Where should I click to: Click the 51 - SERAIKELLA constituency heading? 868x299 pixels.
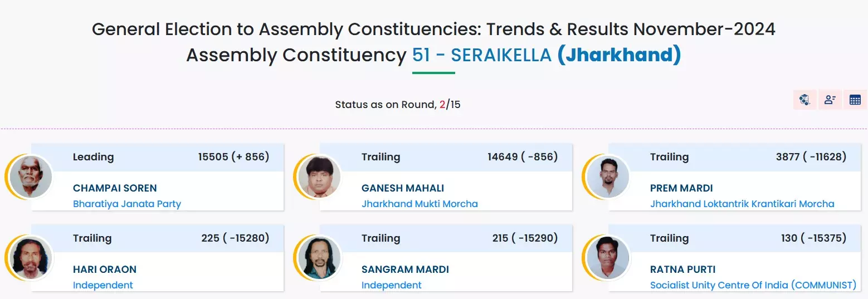481,55
